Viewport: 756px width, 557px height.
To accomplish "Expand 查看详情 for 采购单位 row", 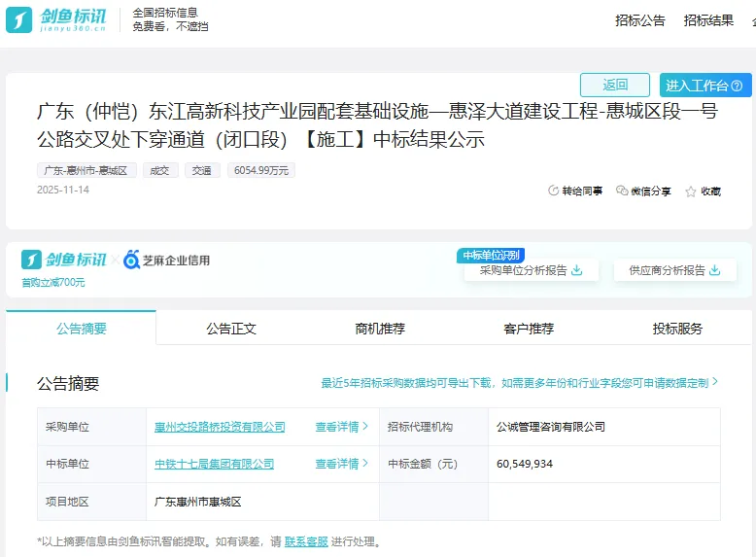I will click(x=342, y=427).
